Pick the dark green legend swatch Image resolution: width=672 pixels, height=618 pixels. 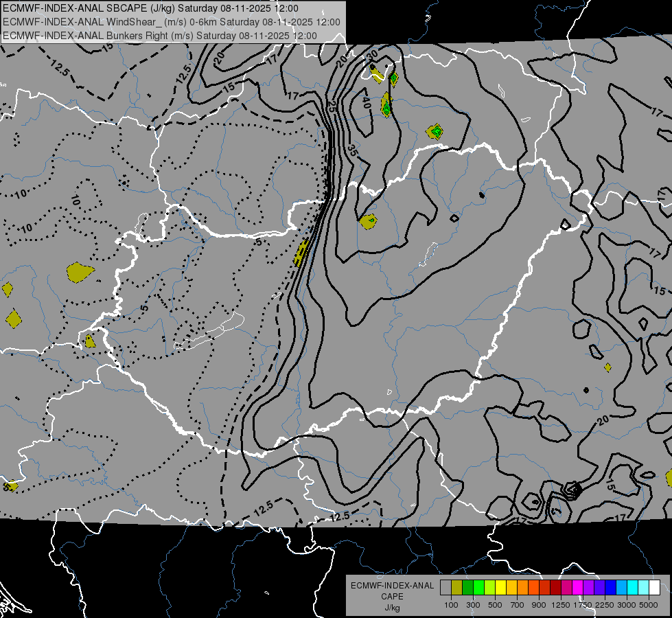click(467, 588)
